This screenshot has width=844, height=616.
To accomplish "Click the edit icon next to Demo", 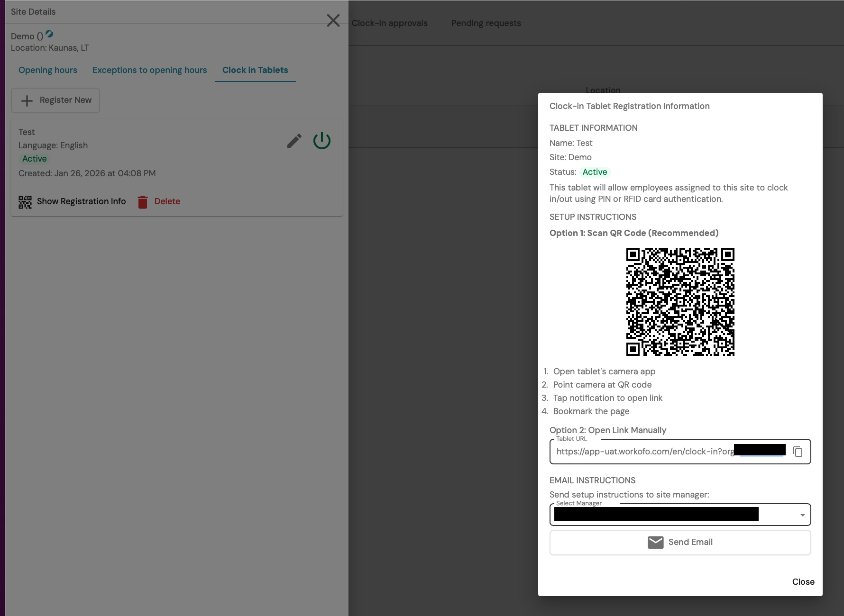I will pos(49,34).
